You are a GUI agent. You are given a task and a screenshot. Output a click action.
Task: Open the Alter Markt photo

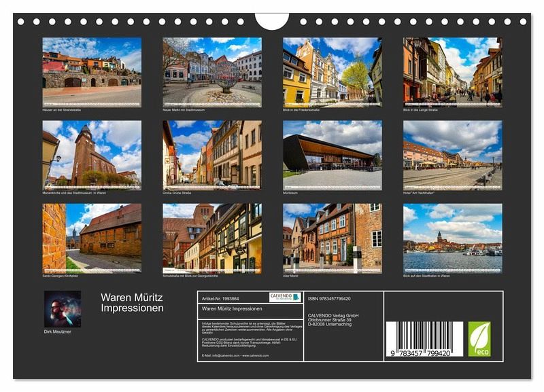click(x=333, y=238)
